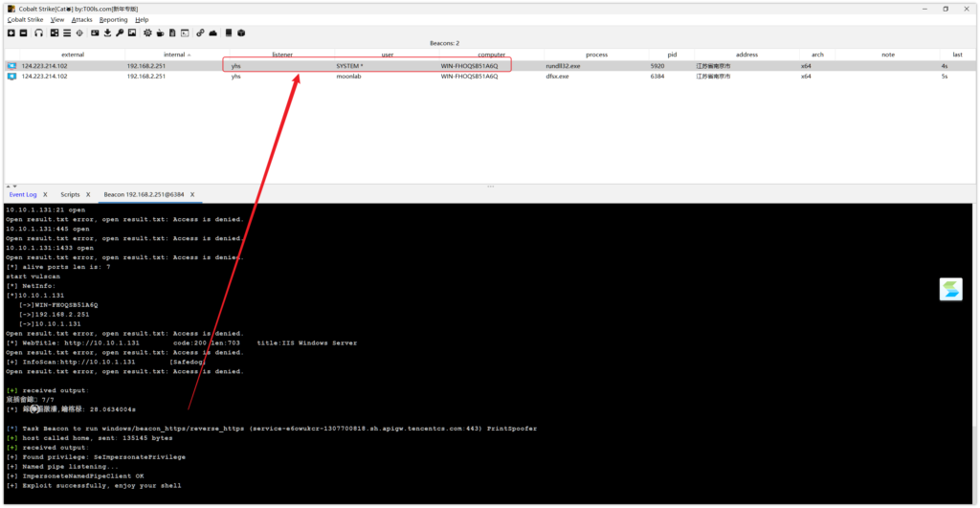Click the pid 6384 cell
This screenshot has height=508, width=980.
point(657,77)
